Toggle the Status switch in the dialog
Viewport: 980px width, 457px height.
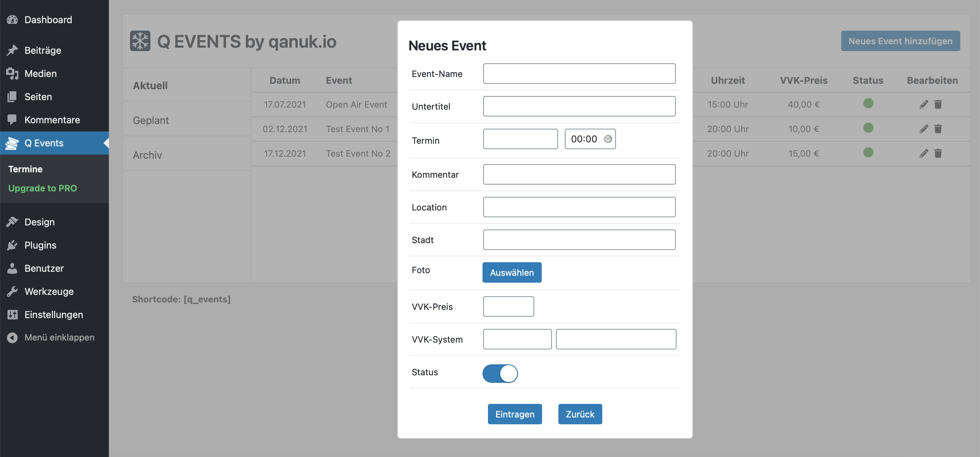pyautogui.click(x=500, y=373)
